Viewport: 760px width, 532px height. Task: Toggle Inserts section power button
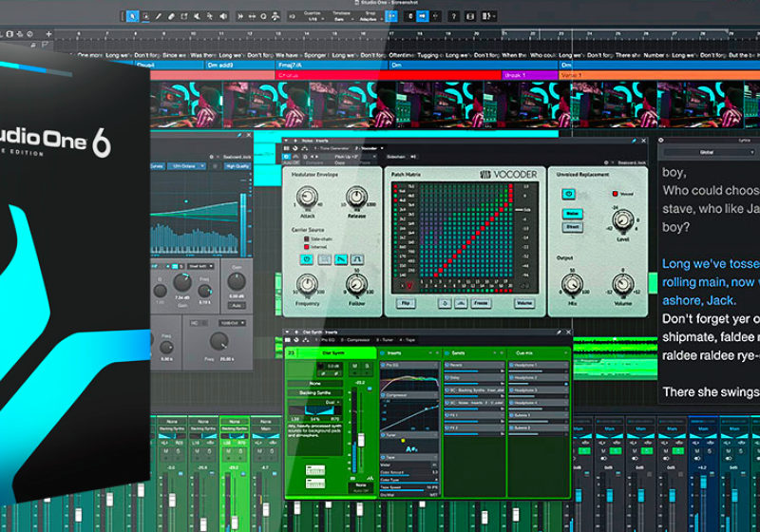point(383,353)
